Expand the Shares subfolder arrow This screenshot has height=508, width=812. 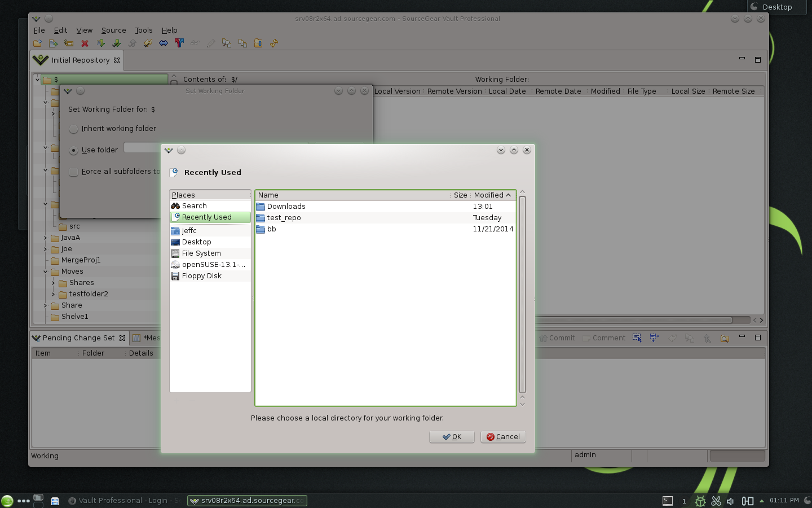54,283
